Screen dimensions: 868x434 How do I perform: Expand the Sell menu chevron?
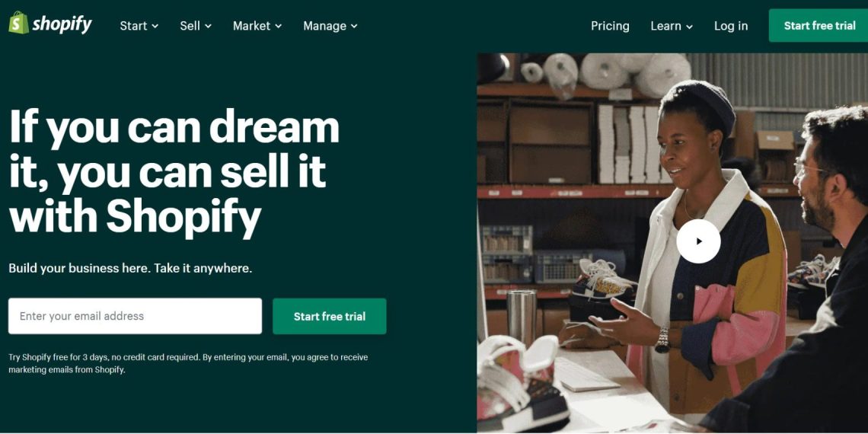pyautogui.click(x=208, y=27)
